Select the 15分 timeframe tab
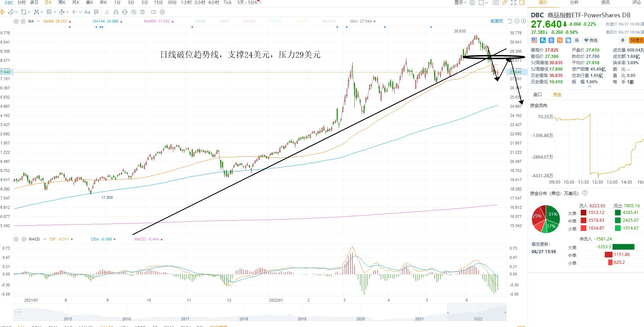The width and height of the screenshot is (644, 327). tap(158, 2)
